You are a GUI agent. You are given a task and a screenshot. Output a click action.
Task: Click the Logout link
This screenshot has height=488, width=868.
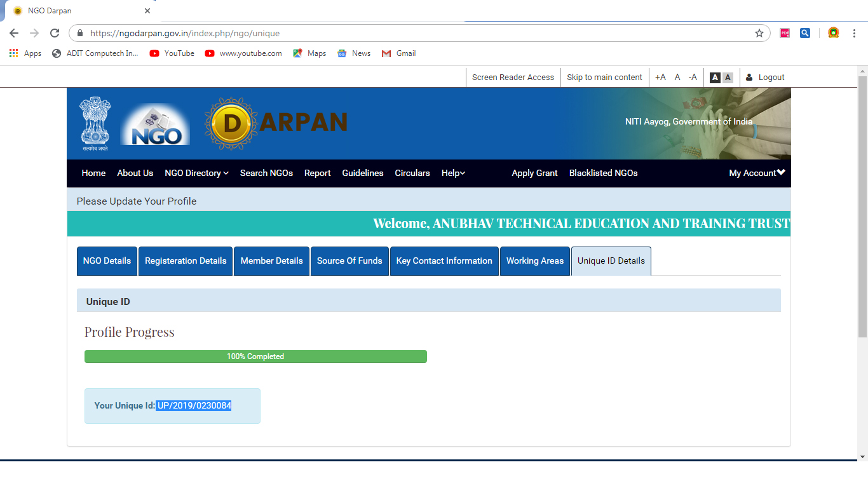(x=765, y=78)
